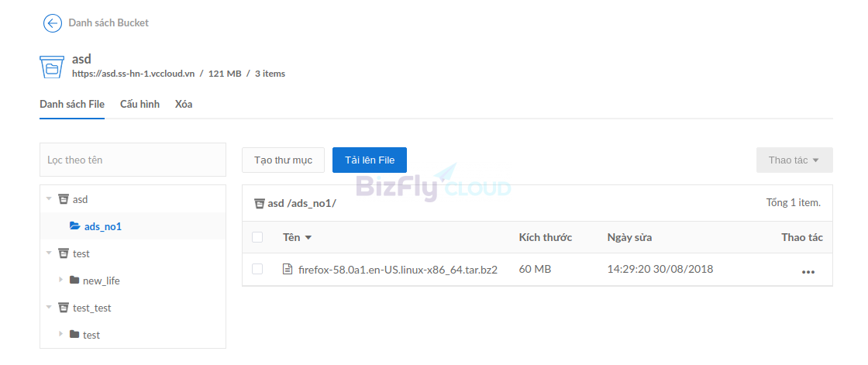
Task: Collapse the asd bucket tree node
Action: [x=49, y=198]
